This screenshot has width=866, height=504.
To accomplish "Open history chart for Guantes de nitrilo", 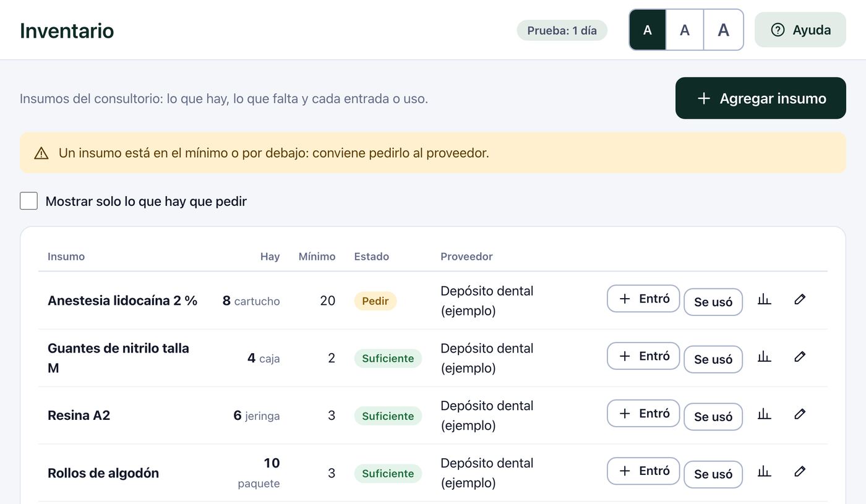I will (765, 357).
